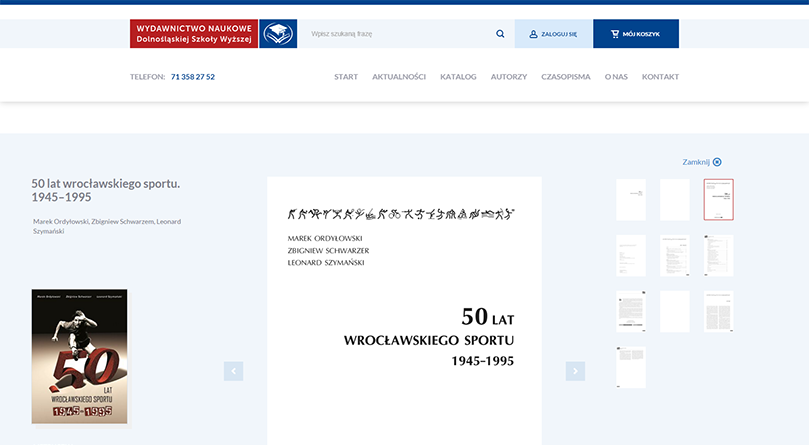Select the eighth blank page thumbnail
809x445 pixels.
(675, 311)
